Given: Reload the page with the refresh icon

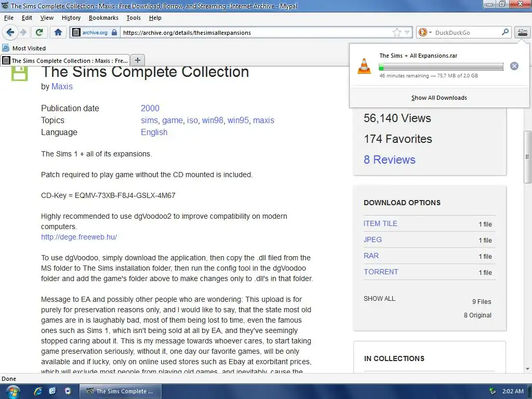Looking at the screenshot, I should [x=39, y=32].
